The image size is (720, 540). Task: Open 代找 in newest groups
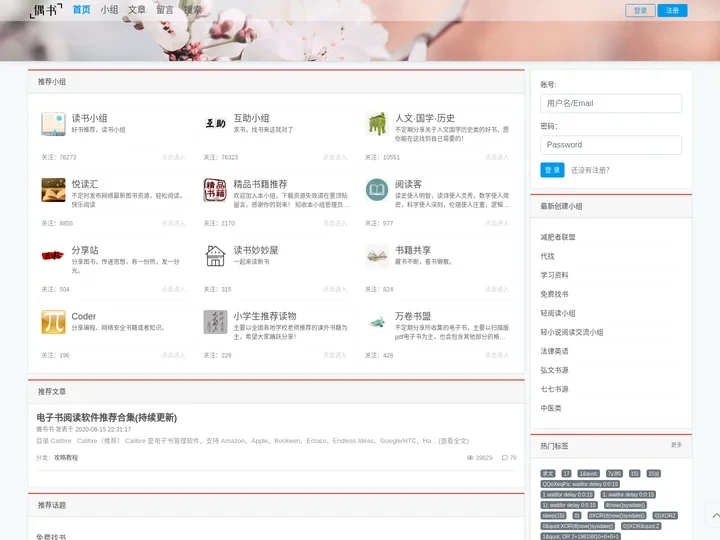coord(547,256)
